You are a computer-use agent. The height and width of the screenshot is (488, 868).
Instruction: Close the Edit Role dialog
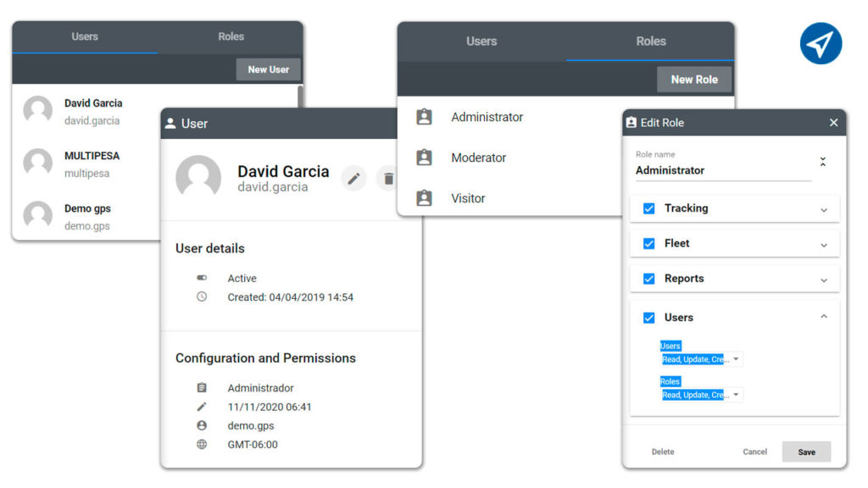tap(834, 122)
